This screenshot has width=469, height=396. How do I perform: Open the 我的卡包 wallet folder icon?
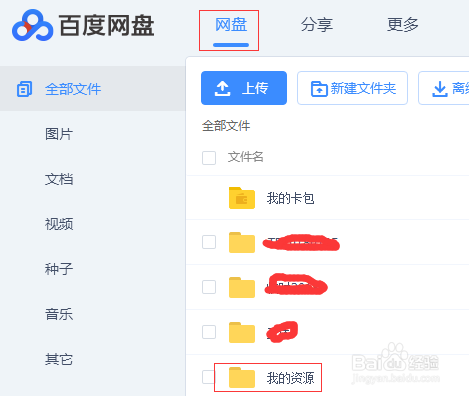pyautogui.click(x=242, y=198)
